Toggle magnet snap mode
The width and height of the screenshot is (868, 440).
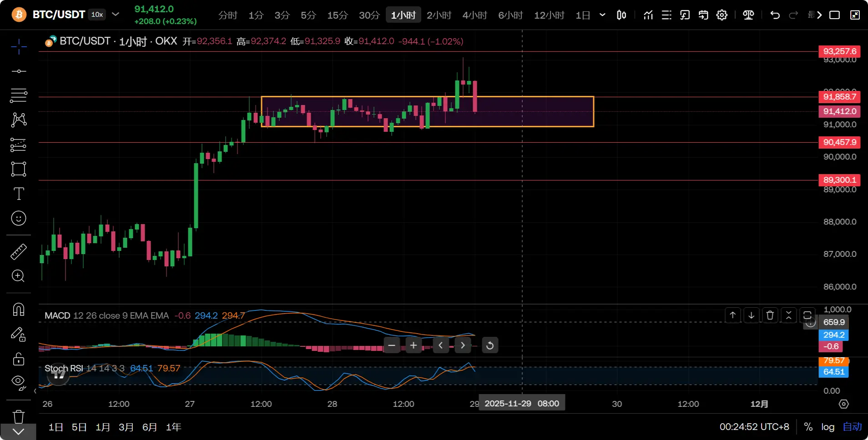pyautogui.click(x=19, y=310)
